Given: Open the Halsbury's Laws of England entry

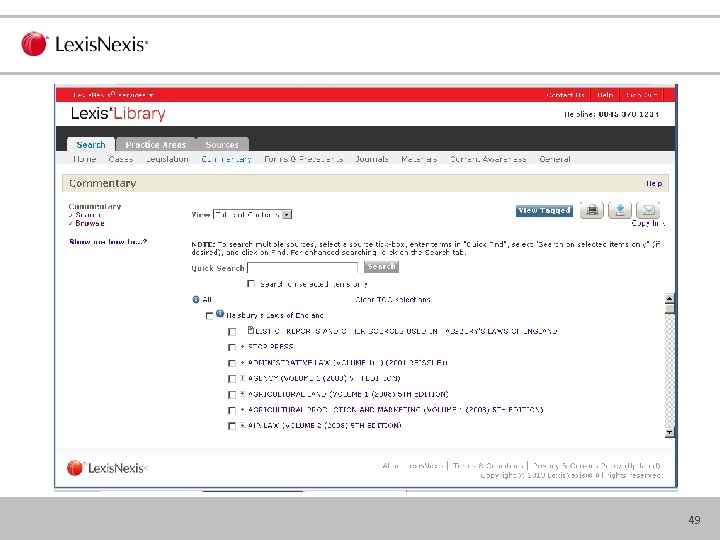Looking at the screenshot, I should (x=275, y=315).
